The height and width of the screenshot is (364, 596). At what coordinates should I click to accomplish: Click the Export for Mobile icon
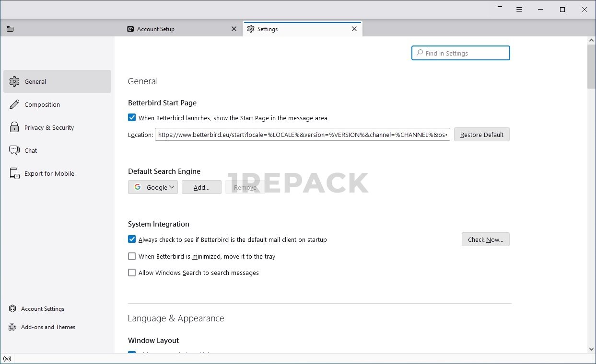14,173
